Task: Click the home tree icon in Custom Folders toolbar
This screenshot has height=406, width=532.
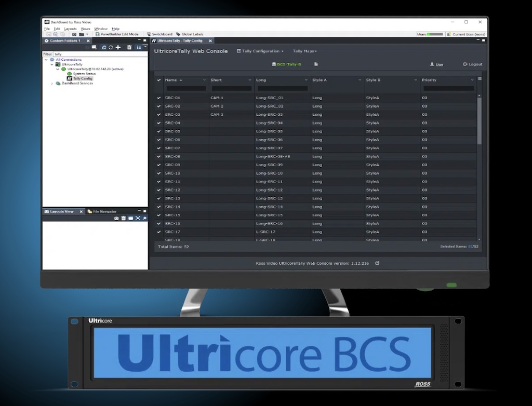Action: pos(104,47)
